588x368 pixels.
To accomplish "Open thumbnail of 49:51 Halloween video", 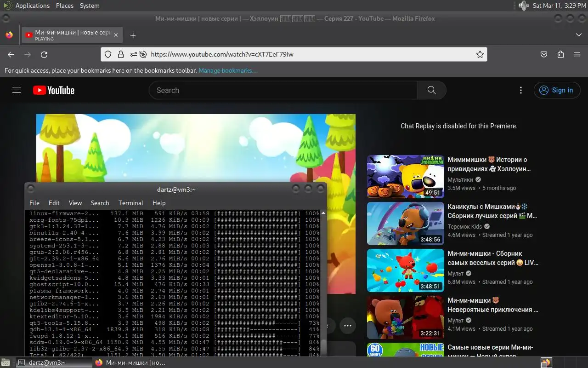I will pos(406,177).
